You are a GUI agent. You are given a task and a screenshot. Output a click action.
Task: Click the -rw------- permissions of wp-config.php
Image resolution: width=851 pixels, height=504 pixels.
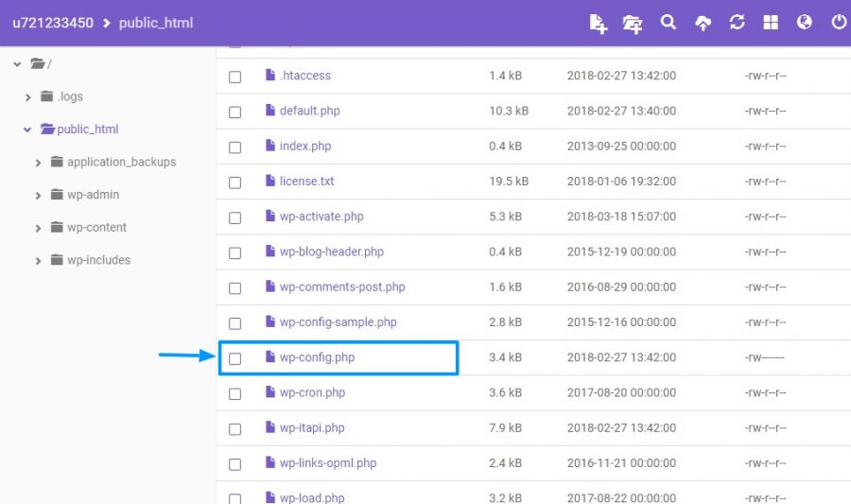point(764,357)
